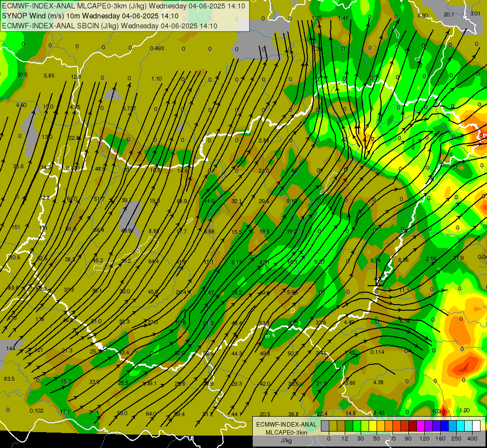This screenshot has width=487, height=448.
Task: Choose the cyan swatch in the legend
Action: click(460, 426)
